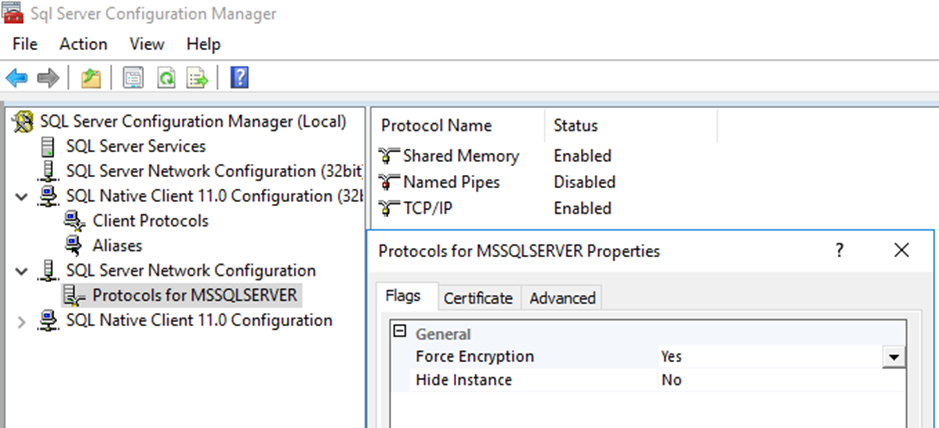Image resolution: width=939 pixels, height=428 pixels.
Task: Click the green Refresh toolbar icon
Action: coord(166,78)
